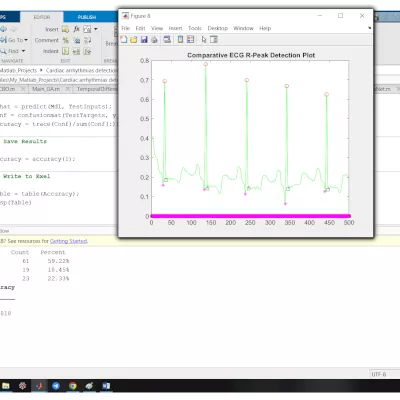Open the View menu of Figure 8
This screenshot has height=400, width=400.
(x=157, y=28)
